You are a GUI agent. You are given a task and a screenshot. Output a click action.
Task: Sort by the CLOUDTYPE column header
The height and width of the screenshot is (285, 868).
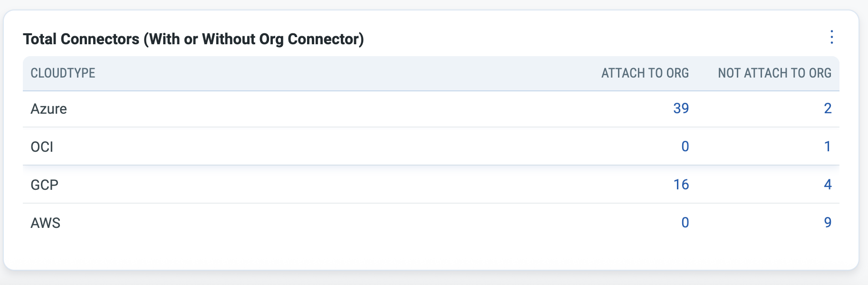coord(63,74)
